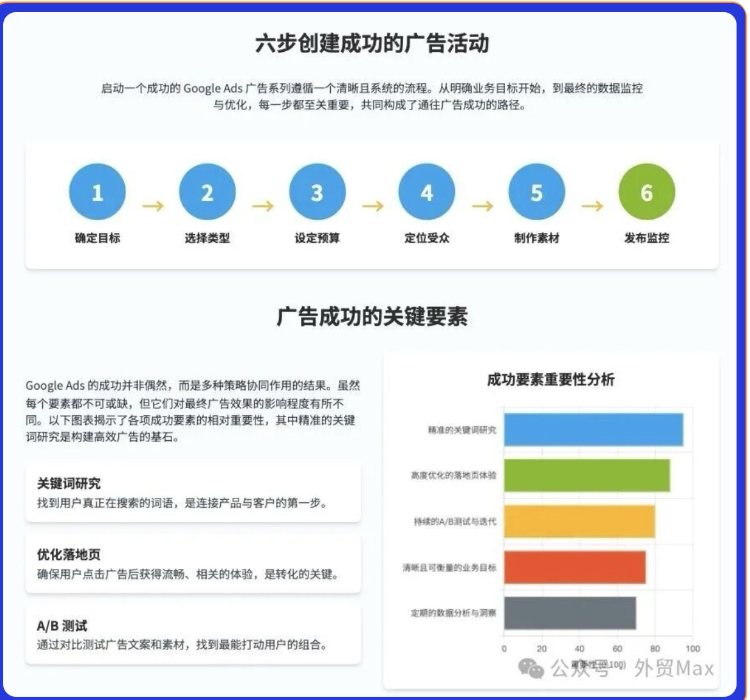Click the red 清晰且可衡量的业务目标 bar
This screenshot has height=700, width=750.
click(575, 567)
